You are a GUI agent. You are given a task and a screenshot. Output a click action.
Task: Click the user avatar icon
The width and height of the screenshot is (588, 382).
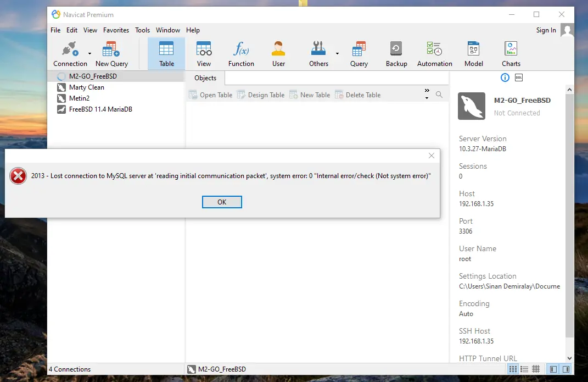click(x=567, y=30)
